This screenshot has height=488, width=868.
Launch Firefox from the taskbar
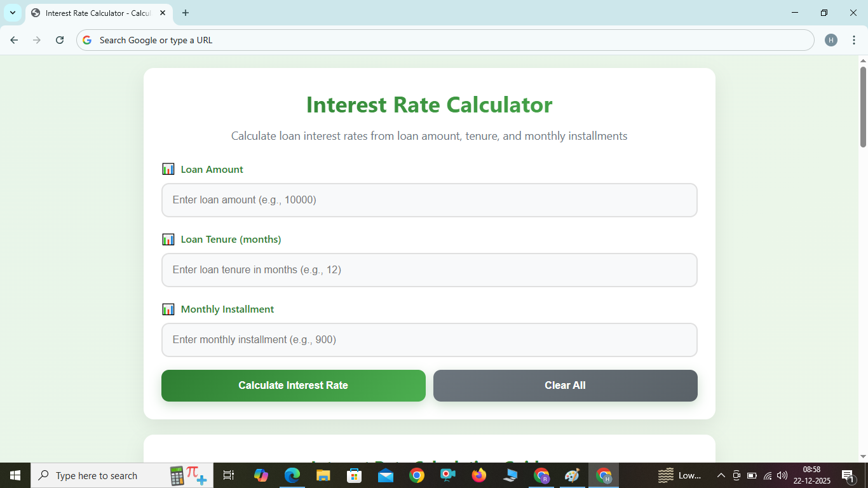coord(478,475)
